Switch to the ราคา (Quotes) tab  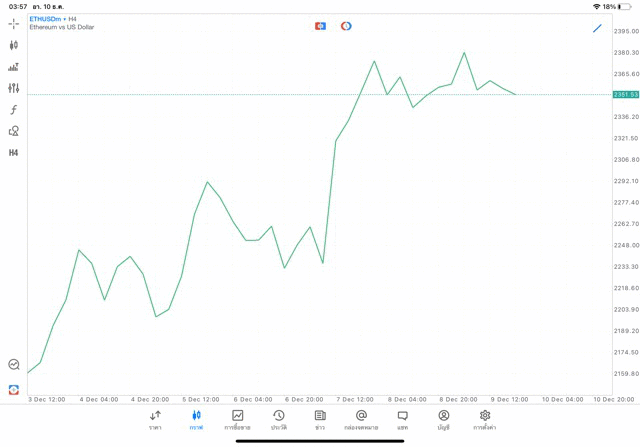pos(155,420)
